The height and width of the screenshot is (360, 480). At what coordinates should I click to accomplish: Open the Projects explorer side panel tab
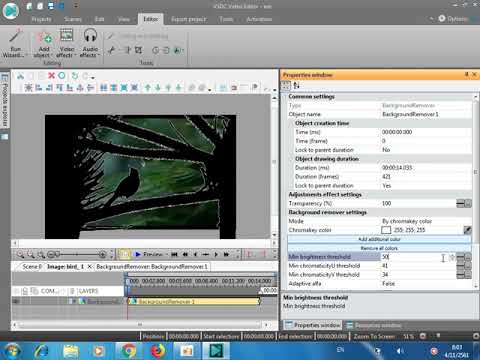tap(5, 100)
